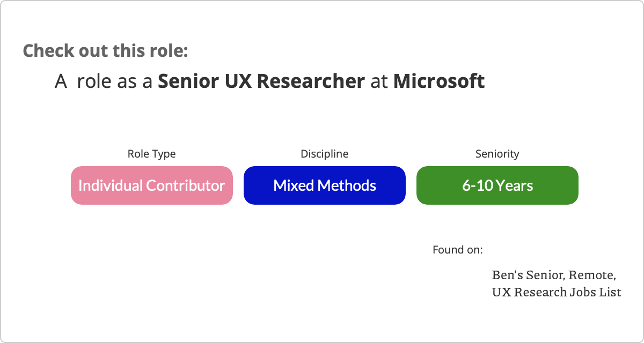Open the "UX Research Jobs List" line
This screenshot has width=644, height=343.
click(557, 293)
